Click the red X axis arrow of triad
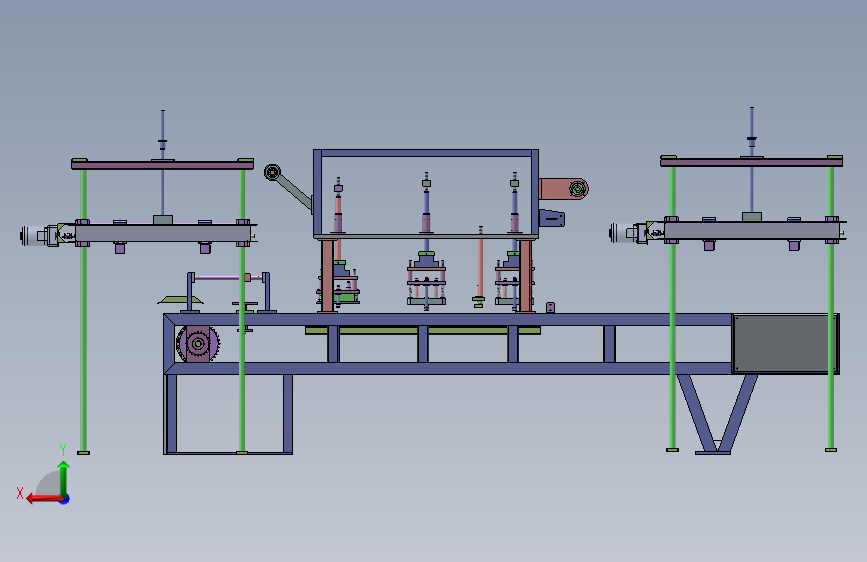Screen dimensions: 867x562 tap(45, 498)
